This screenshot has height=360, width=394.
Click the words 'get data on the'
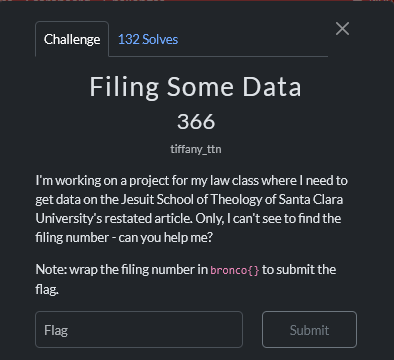77,200
